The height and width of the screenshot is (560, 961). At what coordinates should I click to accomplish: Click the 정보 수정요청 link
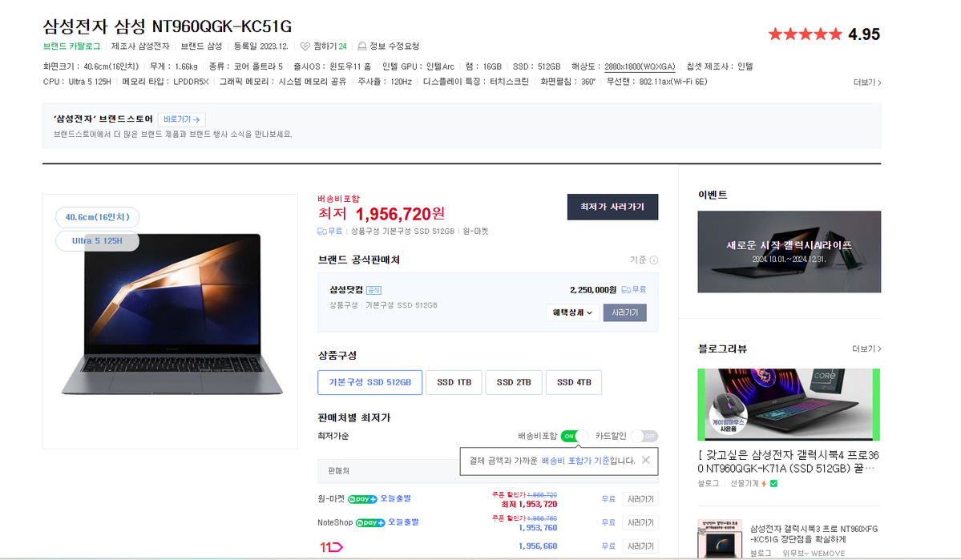tap(394, 46)
